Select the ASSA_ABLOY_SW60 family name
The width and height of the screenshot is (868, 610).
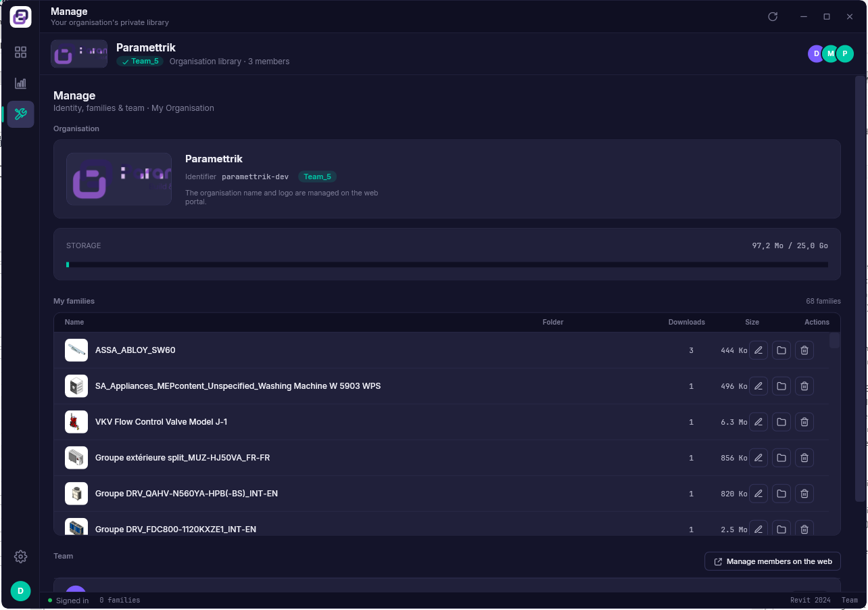point(135,350)
